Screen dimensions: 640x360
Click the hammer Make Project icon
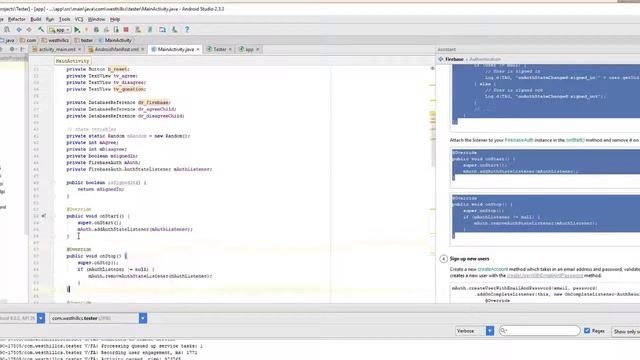[41, 30]
